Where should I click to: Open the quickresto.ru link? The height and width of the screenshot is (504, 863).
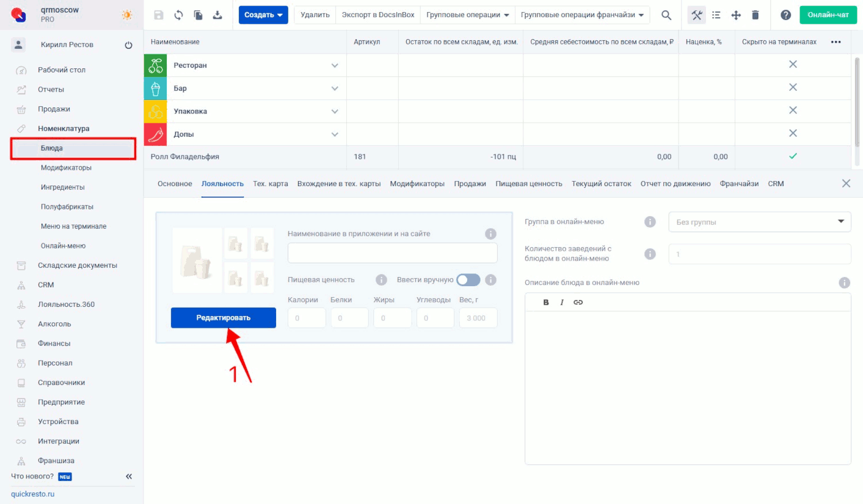(x=32, y=494)
